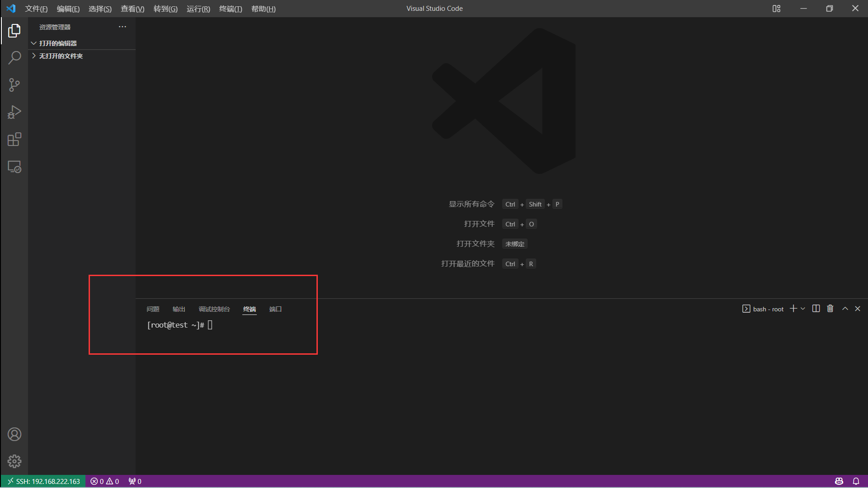Switch to the 输出 panel tab
Image resolution: width=868 pixels, height=488 pixels.
pyautogui.click(x=179, y=309)
